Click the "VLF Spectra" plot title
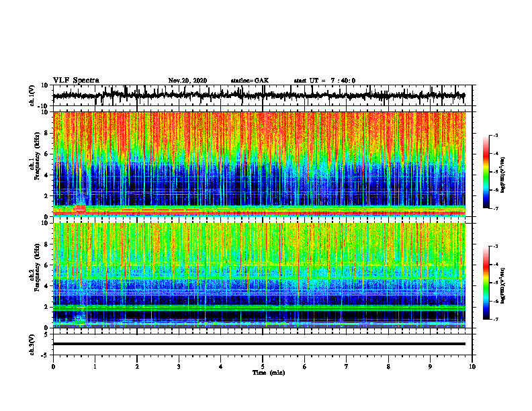 coord(76,81)
